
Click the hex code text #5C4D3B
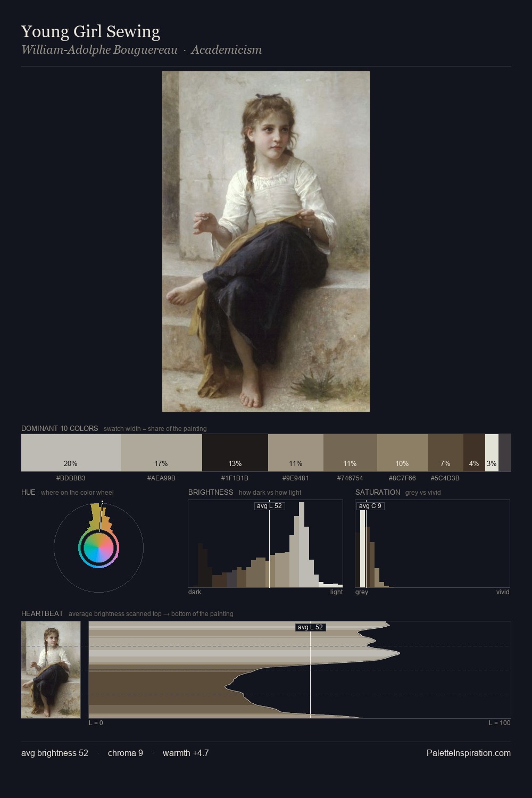coord(445,478)
